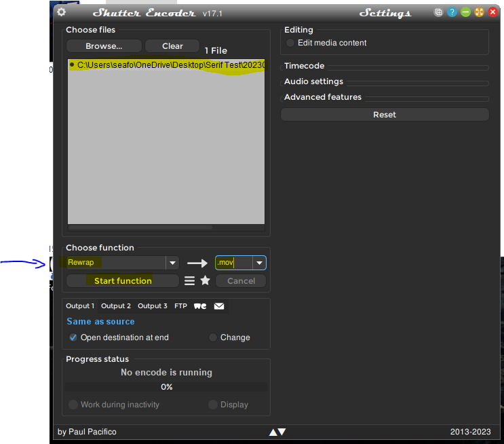Click the v17.1 version label
Image resolution: width=504 pixels, height=444 pixels.
pyautogui.click(x=212, y=14)
